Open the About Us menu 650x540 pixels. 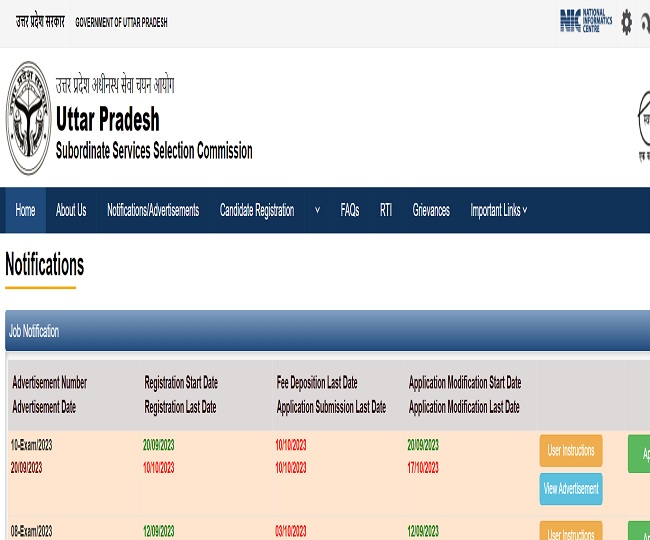(x=71, y=210)
